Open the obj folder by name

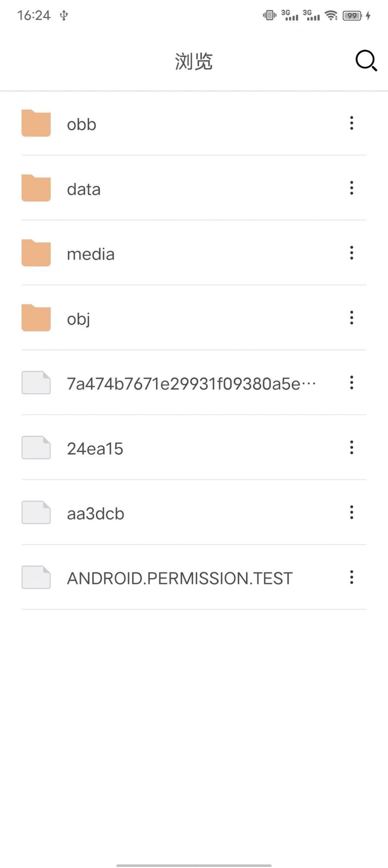[x=79, y=319]
